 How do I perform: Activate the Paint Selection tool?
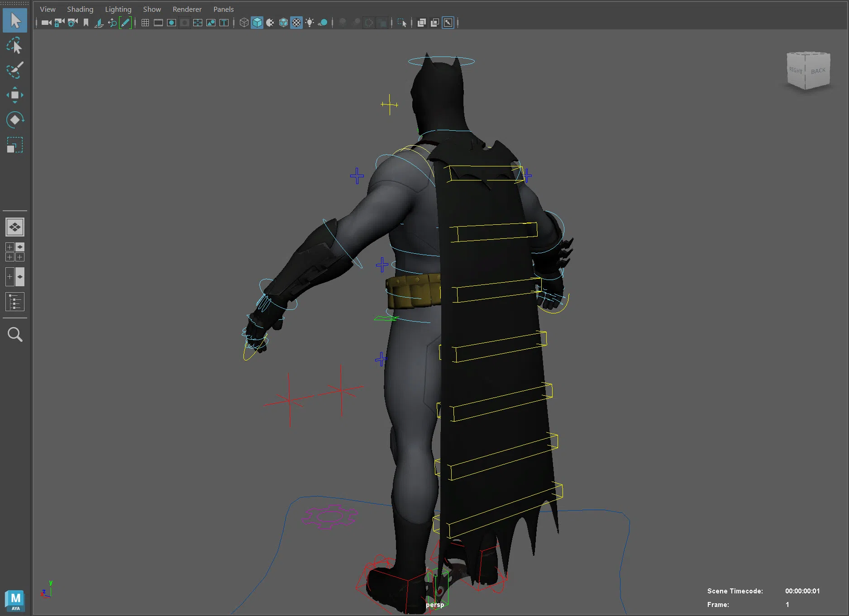pyautogui.click(x=14, y=70)
